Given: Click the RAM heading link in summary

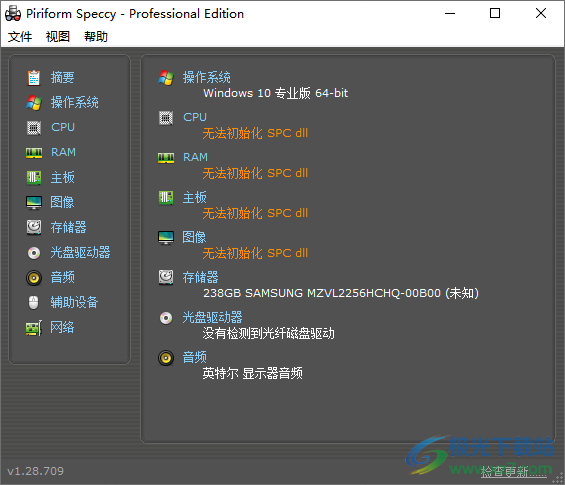Looking at the screenshot, I should 195,157.
